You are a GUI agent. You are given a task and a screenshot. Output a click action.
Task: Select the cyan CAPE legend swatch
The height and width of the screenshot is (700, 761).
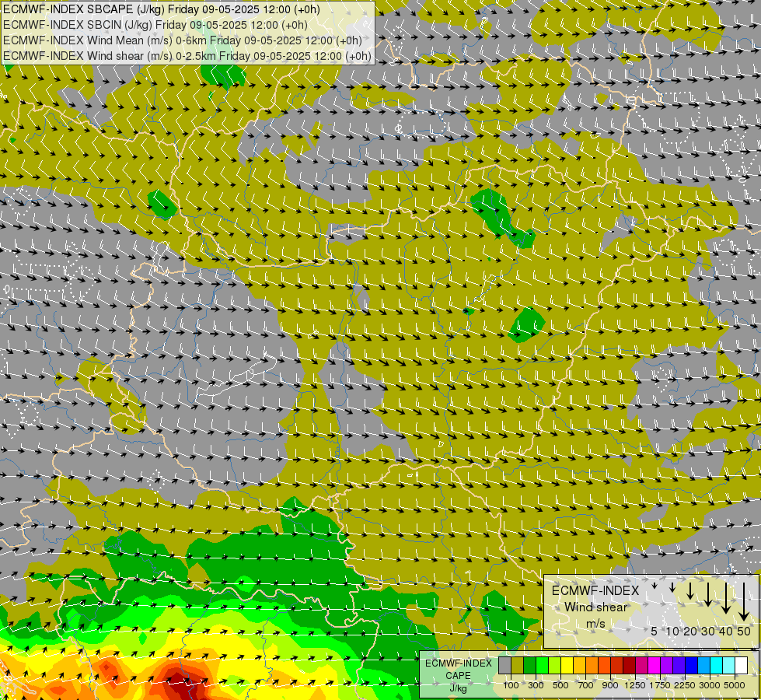[717, 666]
